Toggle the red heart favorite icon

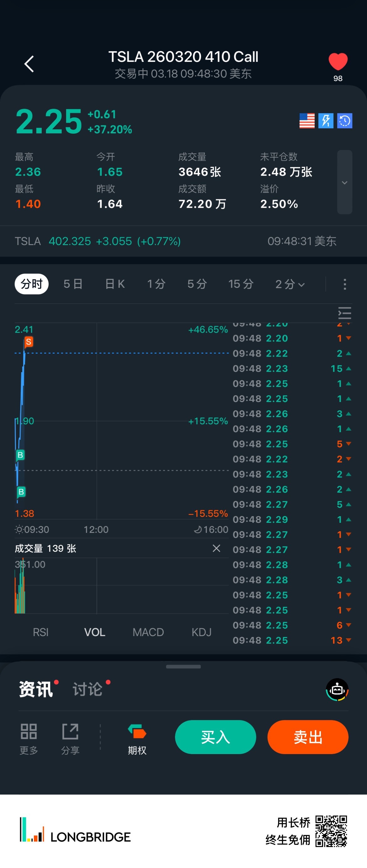(338, 62)
